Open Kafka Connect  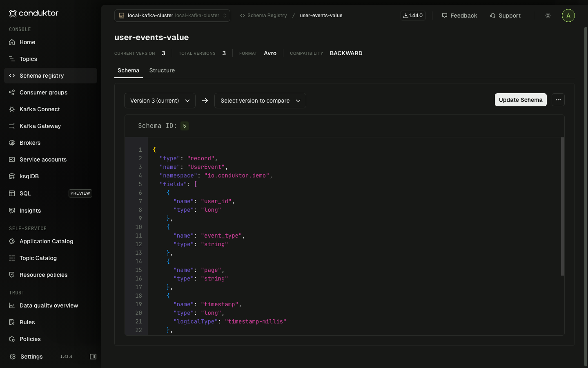[x=40, y=109]
